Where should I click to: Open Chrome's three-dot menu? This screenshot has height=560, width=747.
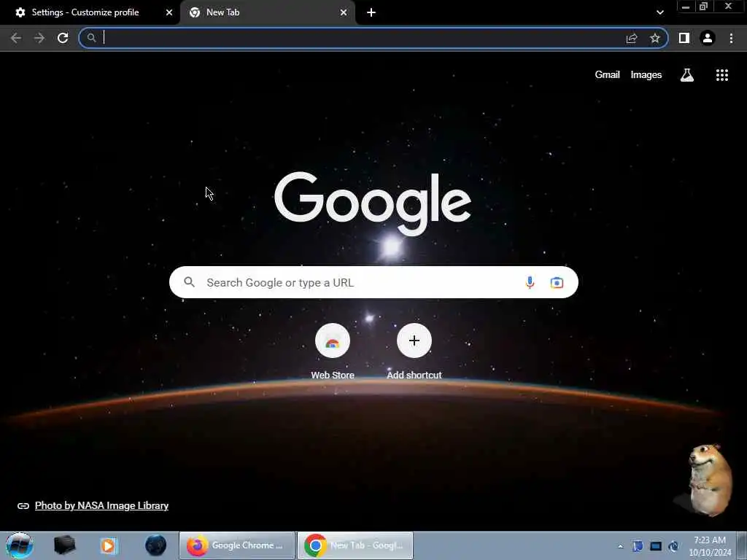(x=731, y=38)
